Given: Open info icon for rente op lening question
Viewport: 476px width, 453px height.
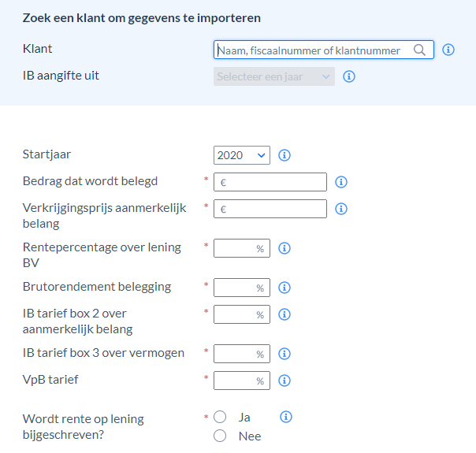Looking at the screenshot, I should (x=285, y=417).
